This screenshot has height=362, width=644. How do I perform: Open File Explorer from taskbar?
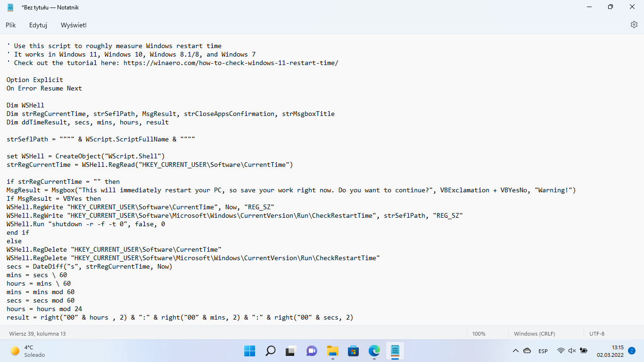(333, 351)
